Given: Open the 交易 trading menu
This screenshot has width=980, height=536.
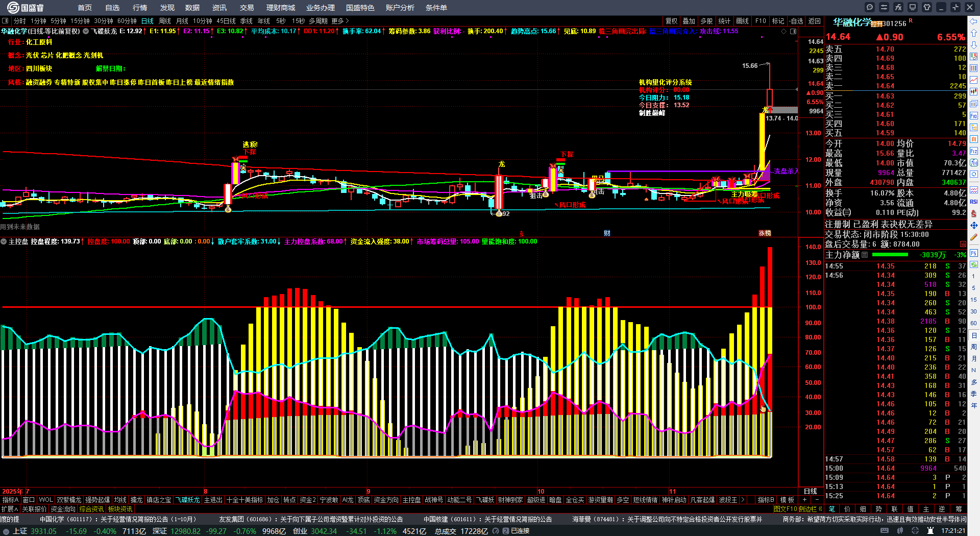Looking at the screenshot, I should (x=247, y=8).
